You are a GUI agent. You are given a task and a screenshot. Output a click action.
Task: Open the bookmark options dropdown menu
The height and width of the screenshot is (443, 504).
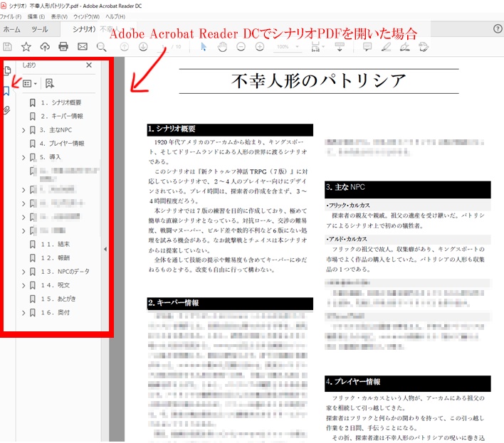pos(30,84)
